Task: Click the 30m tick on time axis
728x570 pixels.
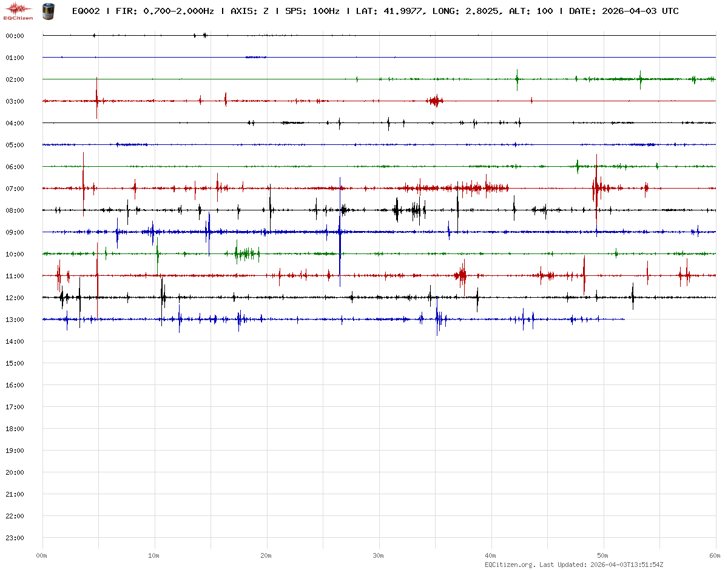Action: click(379, 555)
